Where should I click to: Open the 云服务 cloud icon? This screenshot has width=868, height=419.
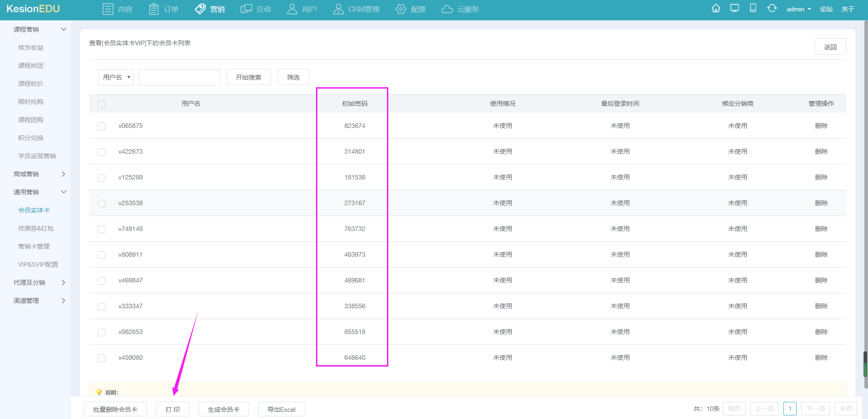[x=447, y=9]
